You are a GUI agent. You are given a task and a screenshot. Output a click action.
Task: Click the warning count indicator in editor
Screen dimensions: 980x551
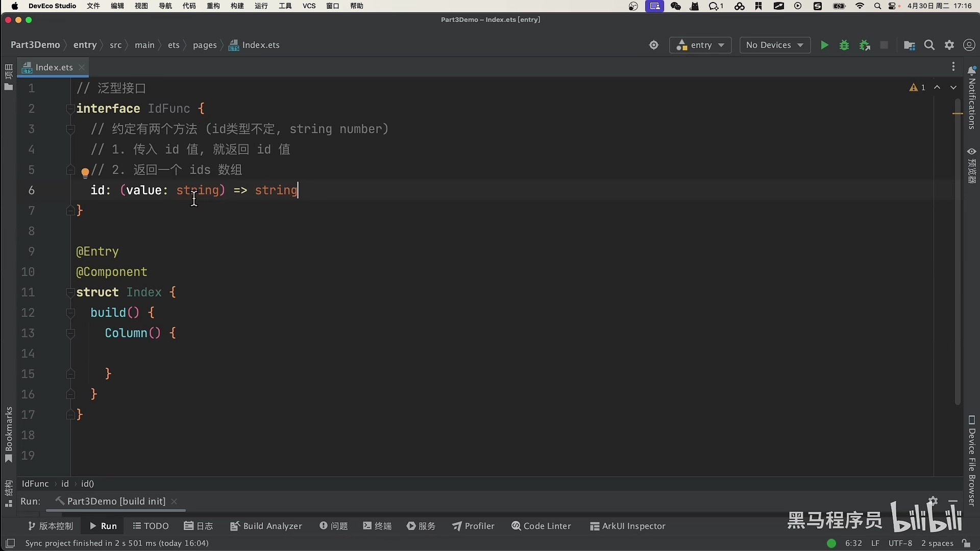tap(917, 88)
